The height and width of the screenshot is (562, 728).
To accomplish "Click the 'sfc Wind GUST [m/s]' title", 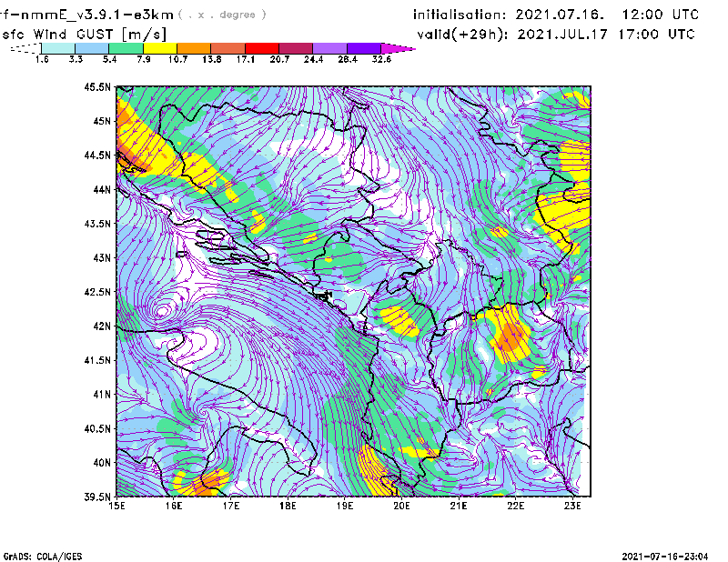I will click(x=84, y=35).
